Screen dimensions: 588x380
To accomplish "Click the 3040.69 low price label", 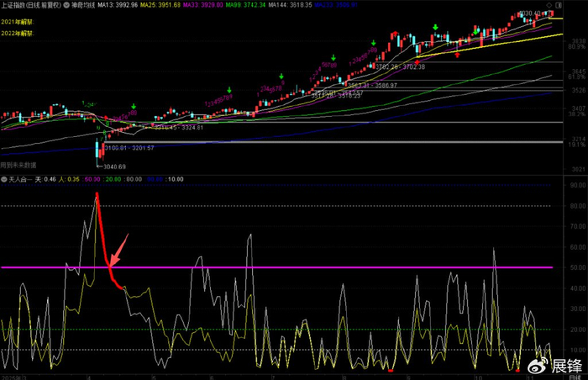I will click(x=115, y=166).
